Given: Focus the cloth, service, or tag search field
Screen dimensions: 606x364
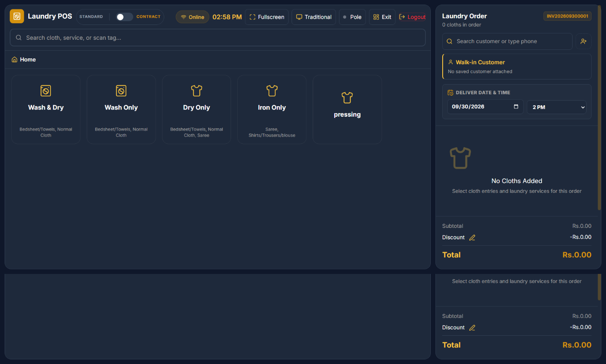Looking at the screenshot, I should 218,38.
